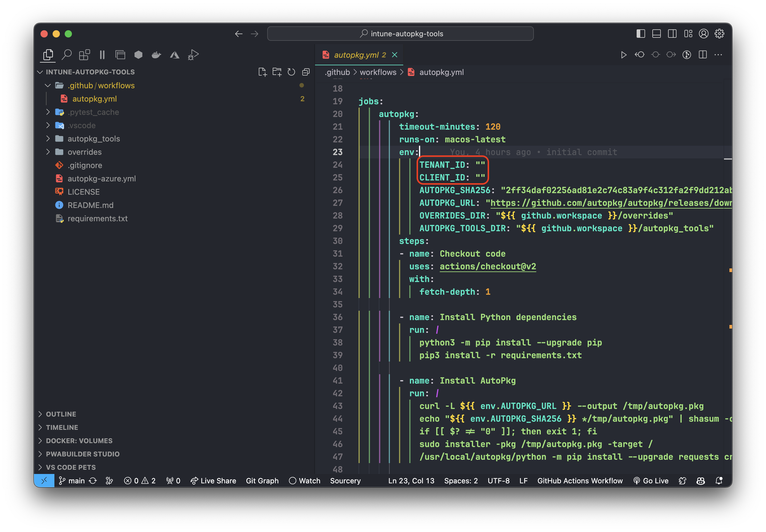This screenshot has height=532, width=766.
Task: Open the Extensions view icon
Action: 84,54
